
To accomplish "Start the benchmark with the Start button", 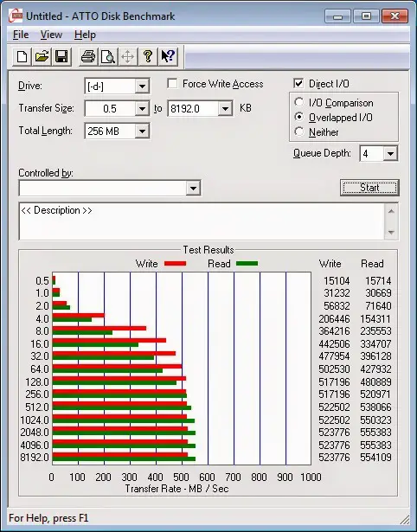I will coord(369,188).
